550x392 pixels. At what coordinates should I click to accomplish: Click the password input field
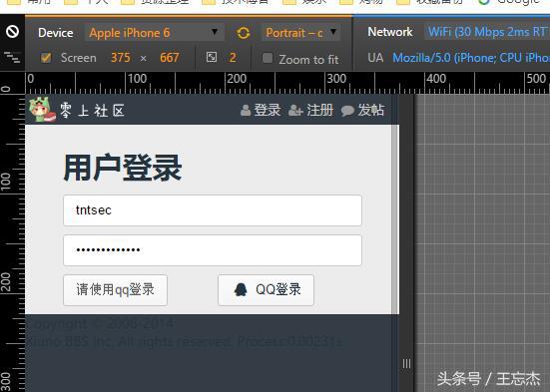(213, 250)
